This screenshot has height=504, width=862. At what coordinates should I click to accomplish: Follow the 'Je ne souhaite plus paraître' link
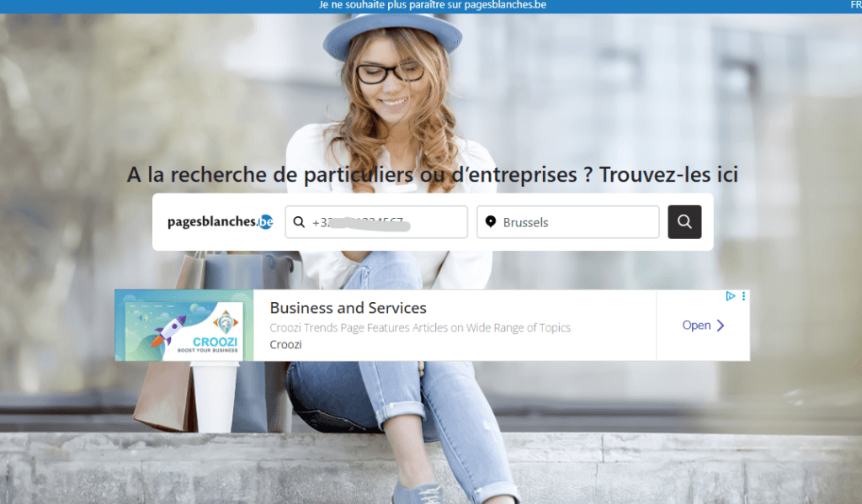(433, 5)
